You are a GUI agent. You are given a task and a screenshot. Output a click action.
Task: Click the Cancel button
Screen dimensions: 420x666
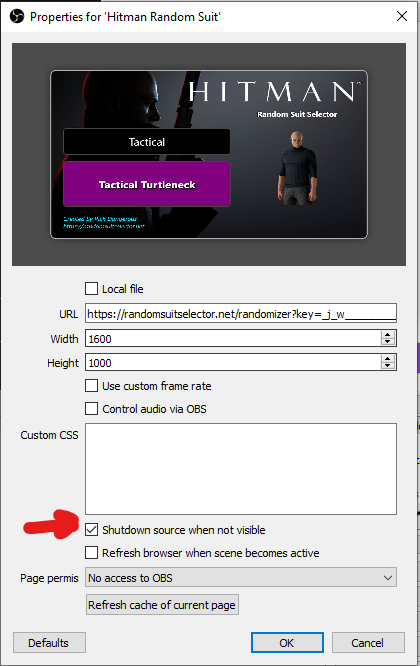point(368,643)
